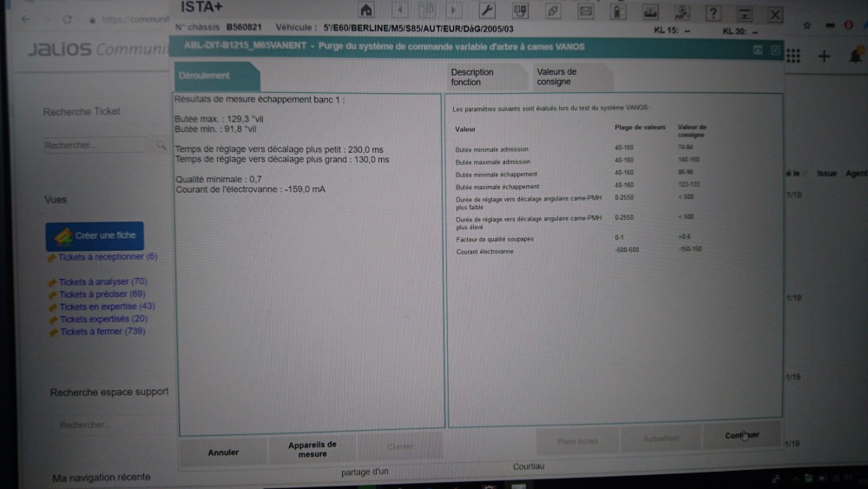Click the vehicle connection manager icon
868x489 pixels.
tap(520, 10)
